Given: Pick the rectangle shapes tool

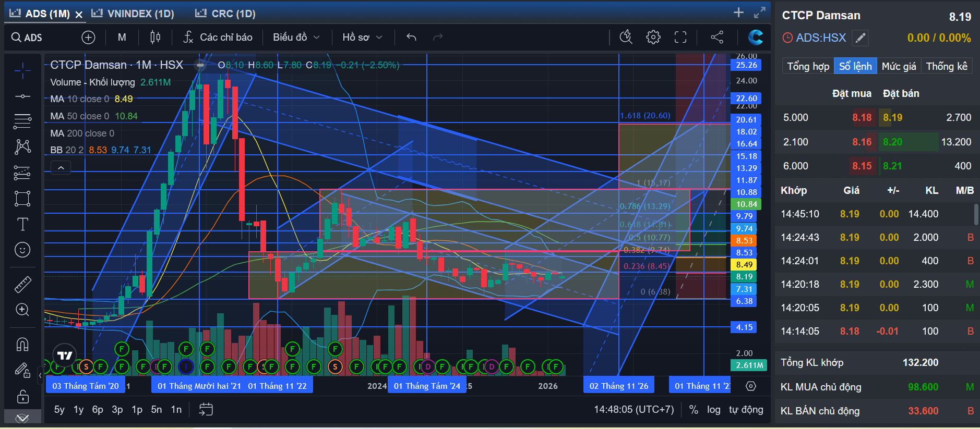Looking at the screenshot, I should point(22,199).
